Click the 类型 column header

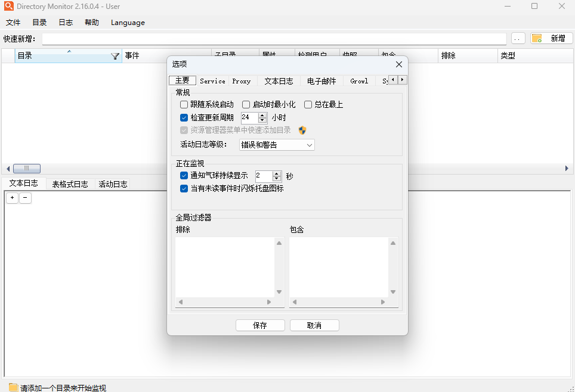pyautogui.click(x=536, y=55)
